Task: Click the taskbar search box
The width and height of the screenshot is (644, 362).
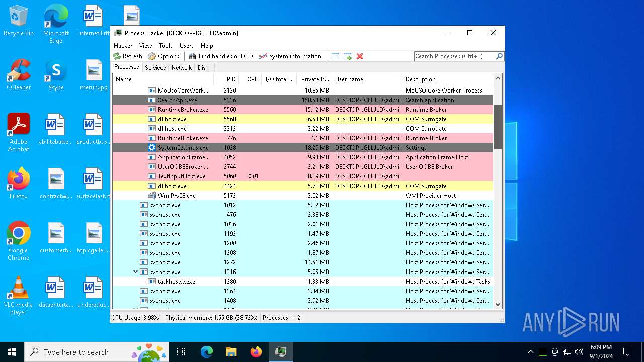Action: coord(98,352)
